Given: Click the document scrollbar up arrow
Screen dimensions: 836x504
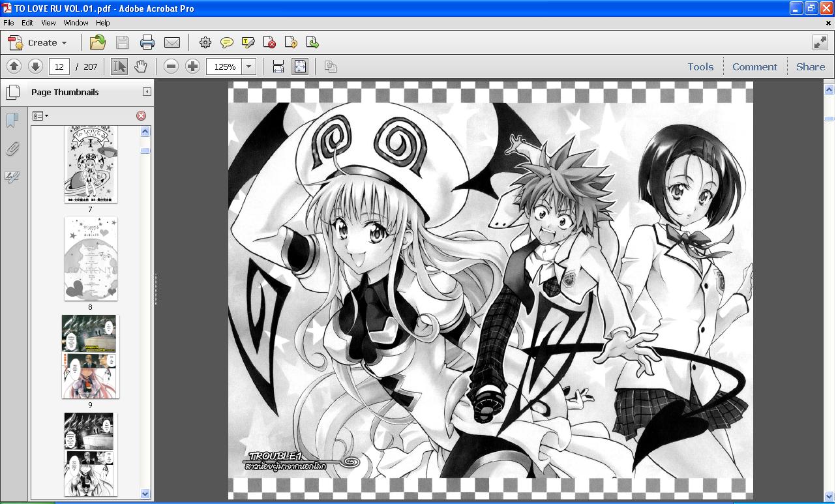Looking at the screenshot, I should [x=829, y=89].
